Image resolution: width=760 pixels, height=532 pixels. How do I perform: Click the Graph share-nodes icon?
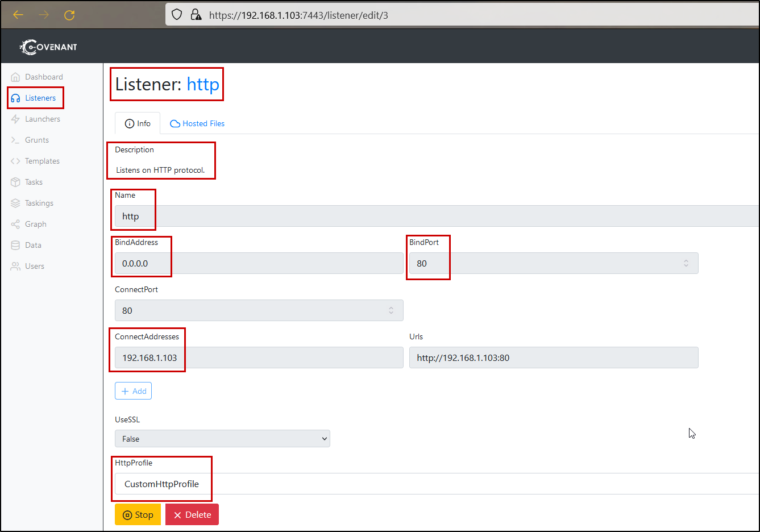(x=15, y=224)
